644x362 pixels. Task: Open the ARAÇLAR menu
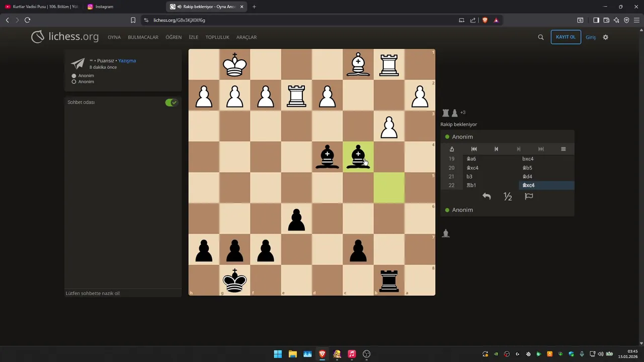pos(247,37)
